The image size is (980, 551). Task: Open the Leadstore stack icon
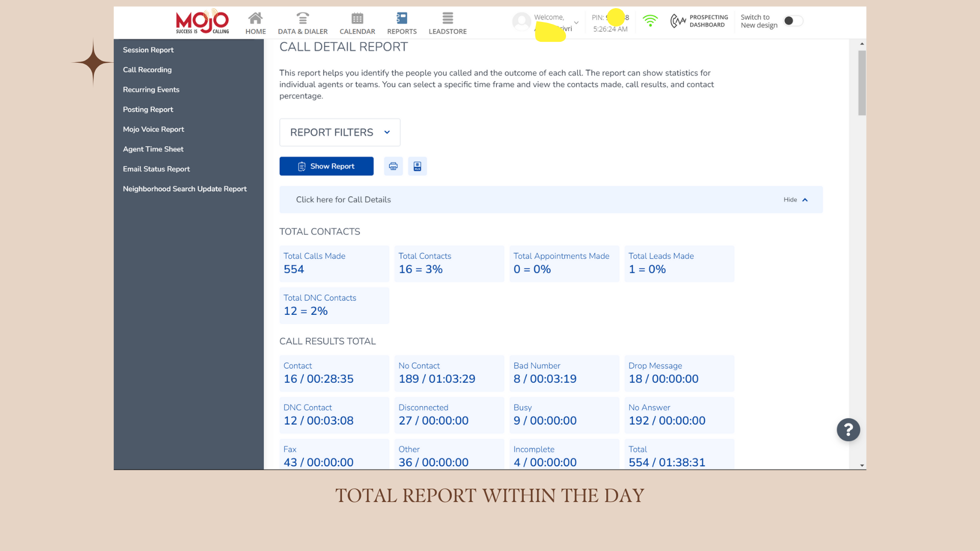pos(448,19)
